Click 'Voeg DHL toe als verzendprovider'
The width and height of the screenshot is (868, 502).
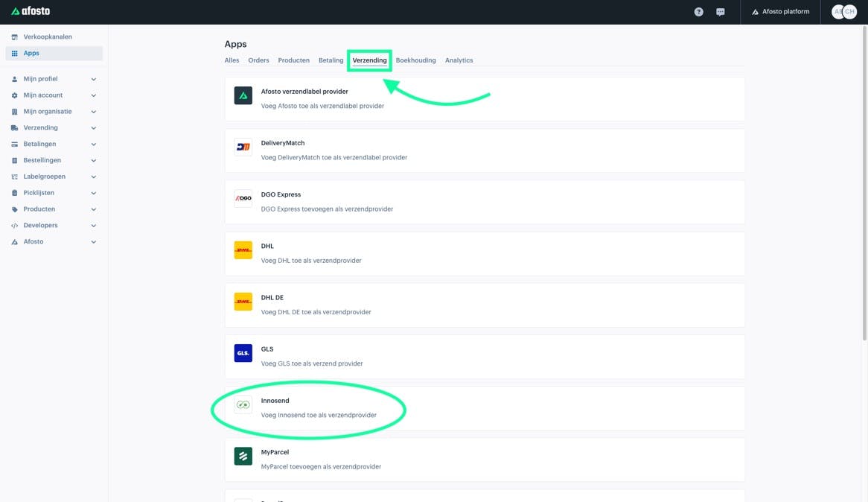coord(311,261)
